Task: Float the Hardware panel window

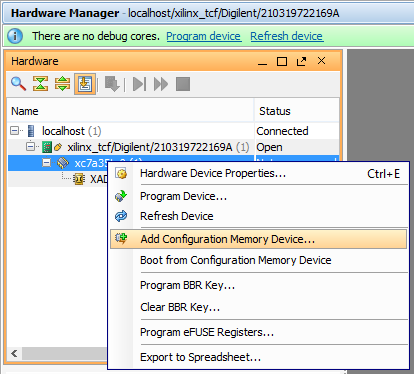Action: [301, 62]
